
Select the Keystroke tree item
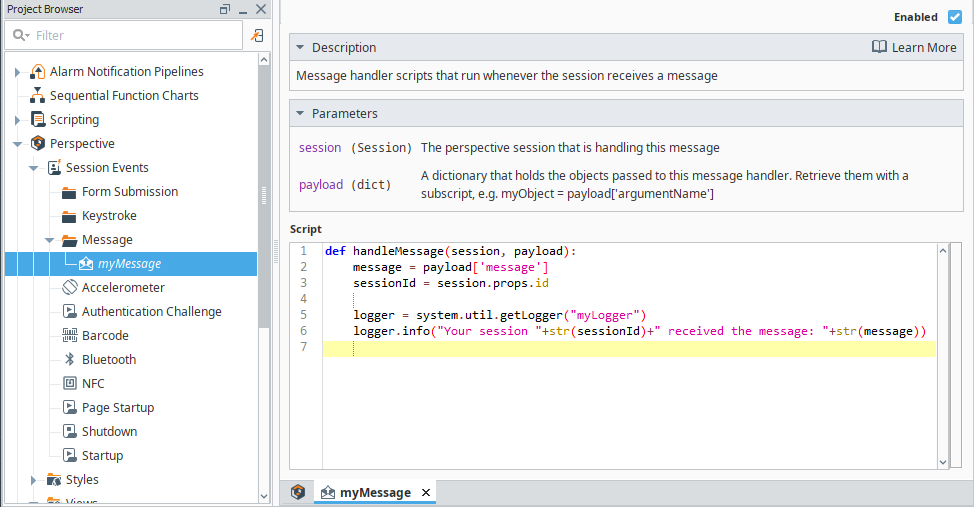(x=109, y=216)
